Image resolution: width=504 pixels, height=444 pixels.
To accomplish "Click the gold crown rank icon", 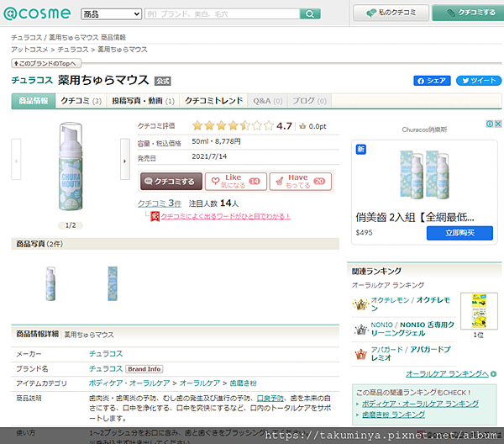I will pos(360,304).
